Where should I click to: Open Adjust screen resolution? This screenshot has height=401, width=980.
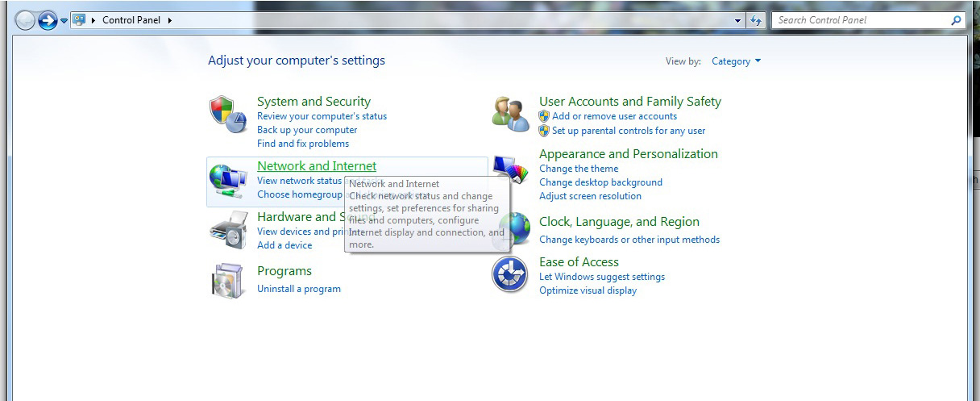tap(590, 196)
